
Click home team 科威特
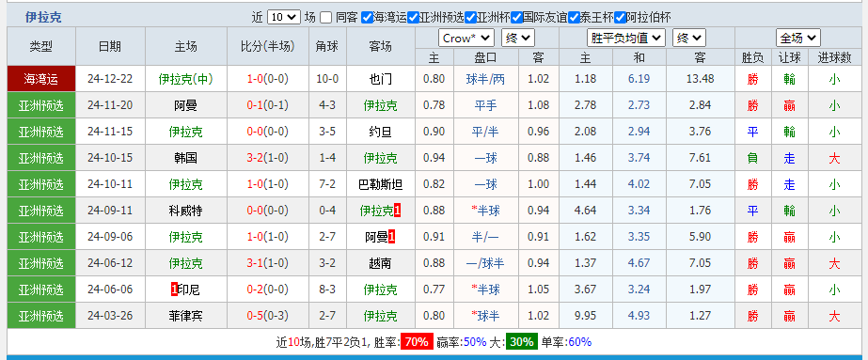[185, 211]
